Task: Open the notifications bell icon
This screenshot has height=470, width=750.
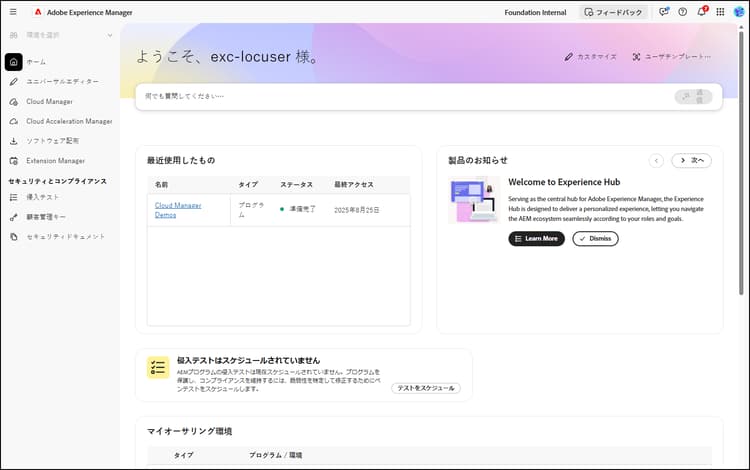Action: click(702, 12)
